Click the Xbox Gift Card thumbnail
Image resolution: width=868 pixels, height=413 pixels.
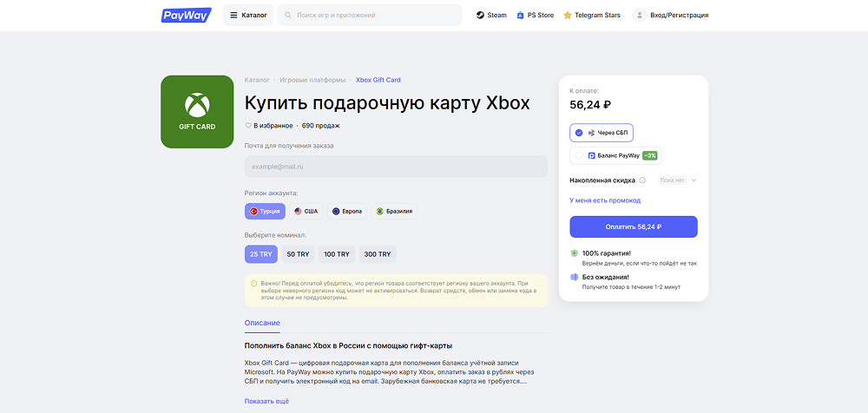[197, 112]
